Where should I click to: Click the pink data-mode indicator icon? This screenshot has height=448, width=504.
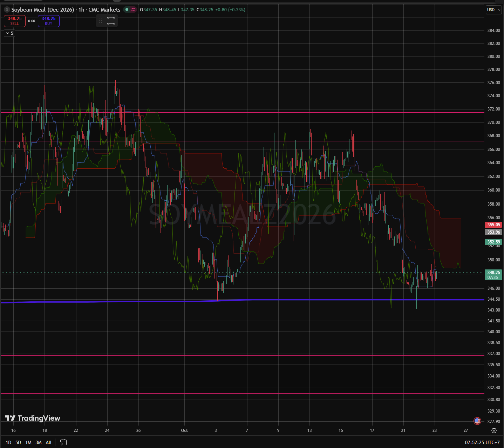click(x=133, y=9)
